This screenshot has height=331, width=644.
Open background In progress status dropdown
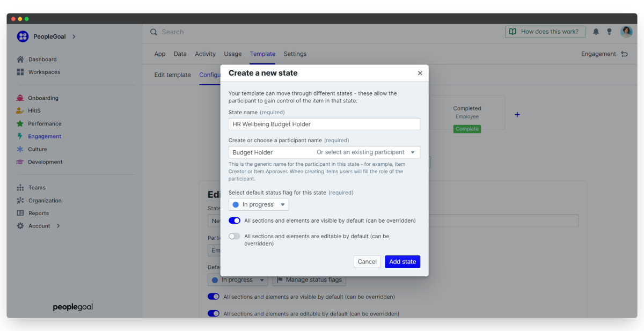238,279
